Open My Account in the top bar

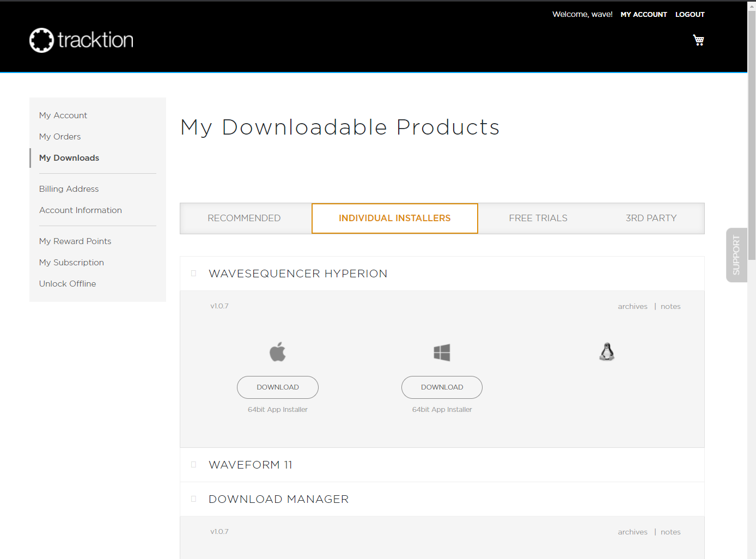click(644, 15)
